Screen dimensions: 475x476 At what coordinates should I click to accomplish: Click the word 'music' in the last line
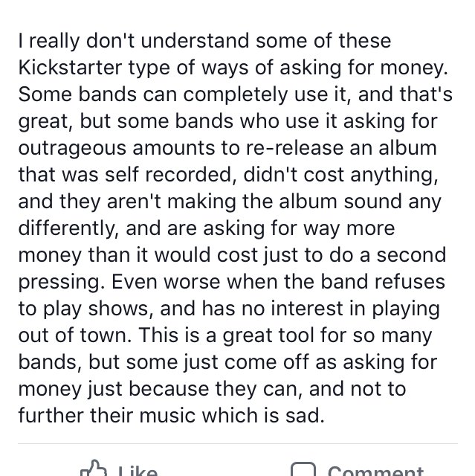[167, 415]
